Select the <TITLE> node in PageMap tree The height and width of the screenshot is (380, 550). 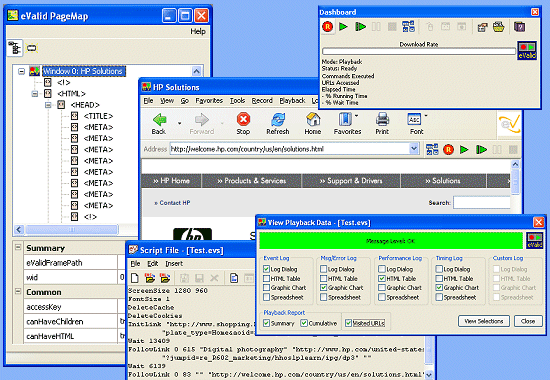click(98, 116)
